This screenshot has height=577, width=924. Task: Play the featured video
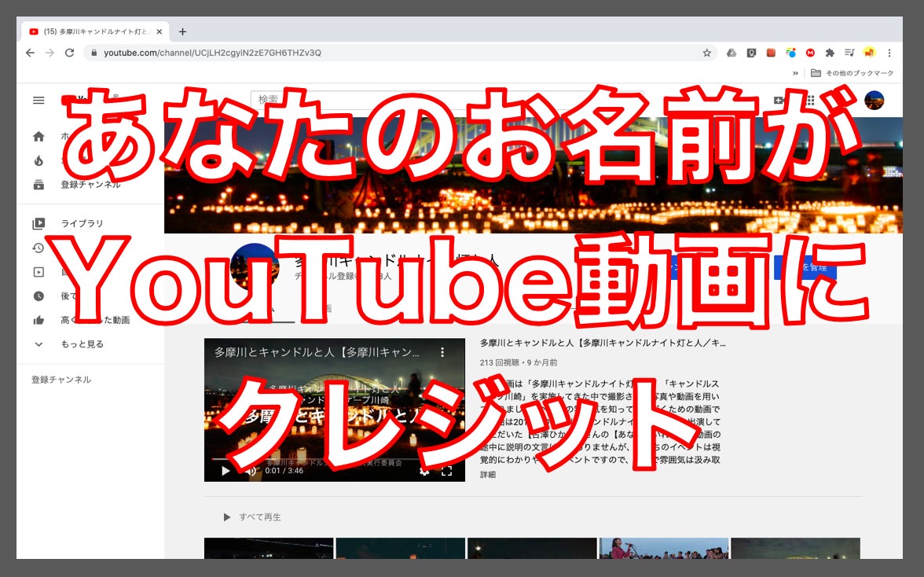click(225, 471)
